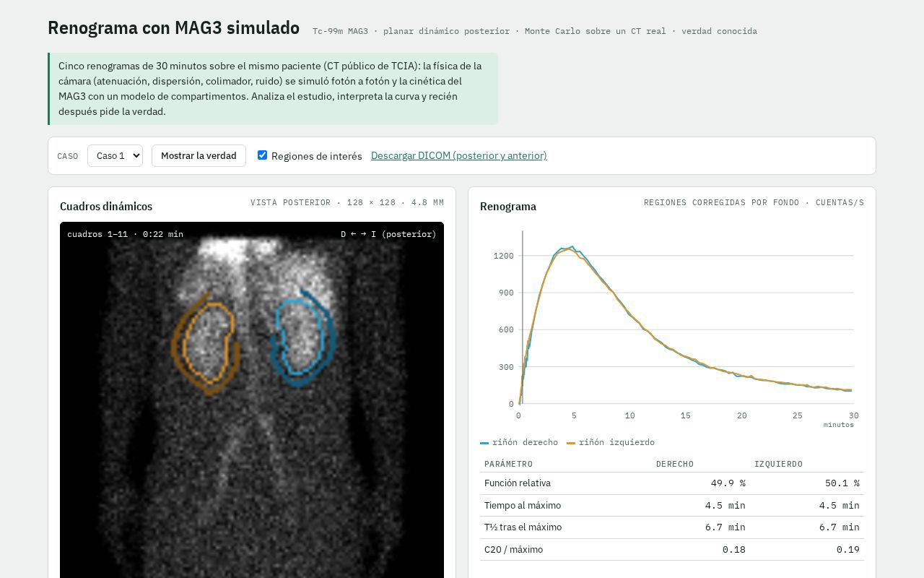Click the subtitle starting with Tc-99m MAG3
The width and height of the screenshot is (924, 578).
coord(535,31)
